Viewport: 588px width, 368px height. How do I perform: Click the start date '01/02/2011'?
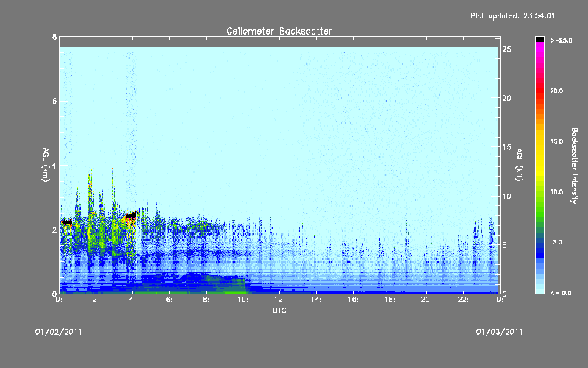coord(59,332)
